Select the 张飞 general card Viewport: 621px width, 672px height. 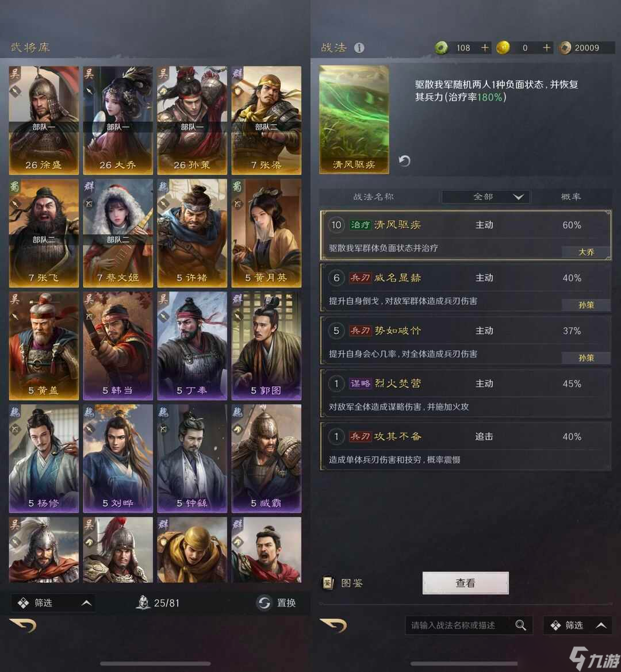click(44, 233)
